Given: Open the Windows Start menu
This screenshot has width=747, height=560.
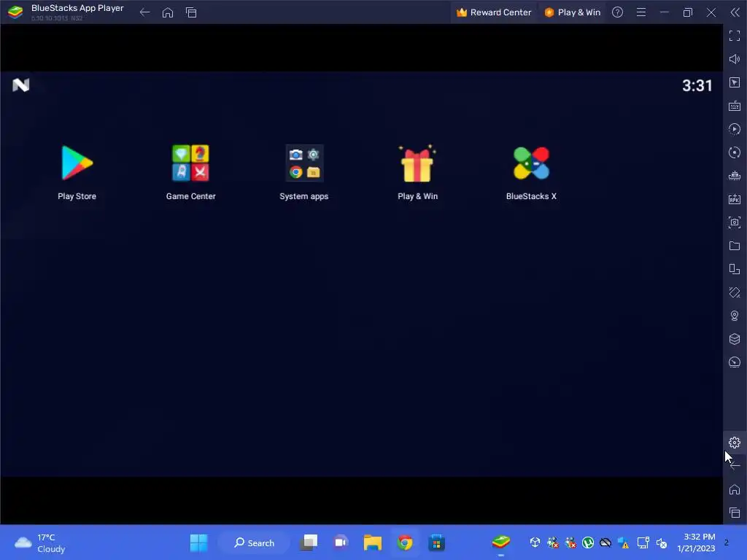Looking at the screenshot, I should [198, 542].
